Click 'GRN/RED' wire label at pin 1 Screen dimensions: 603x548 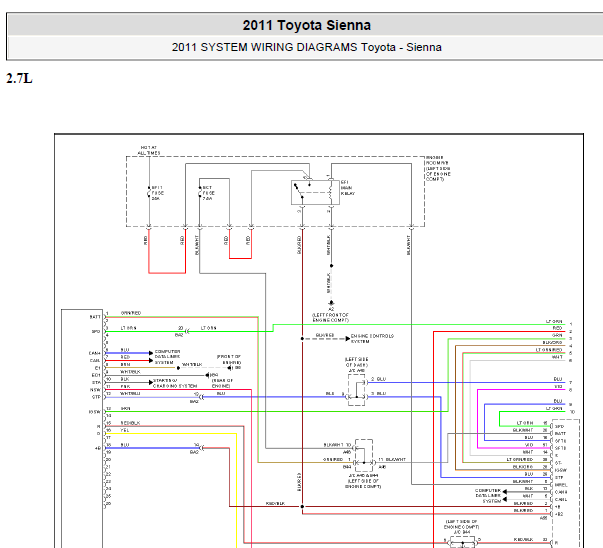click(x=131, y=313)
